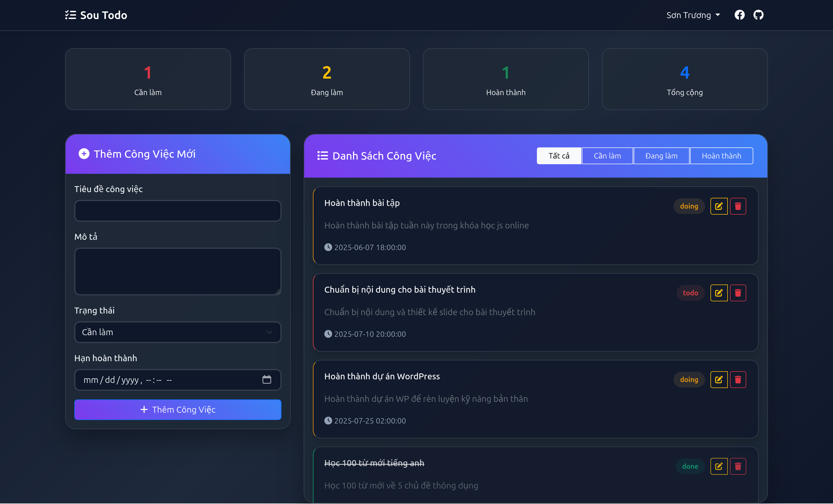Focus the 'Mô tả' textarea
This screenshot has width=833, height=504.
(178, 272)
